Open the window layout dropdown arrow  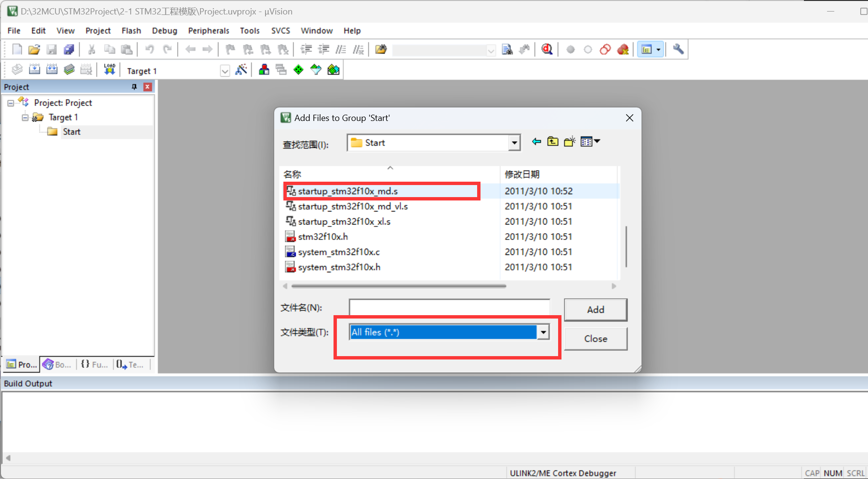[658, 49]
